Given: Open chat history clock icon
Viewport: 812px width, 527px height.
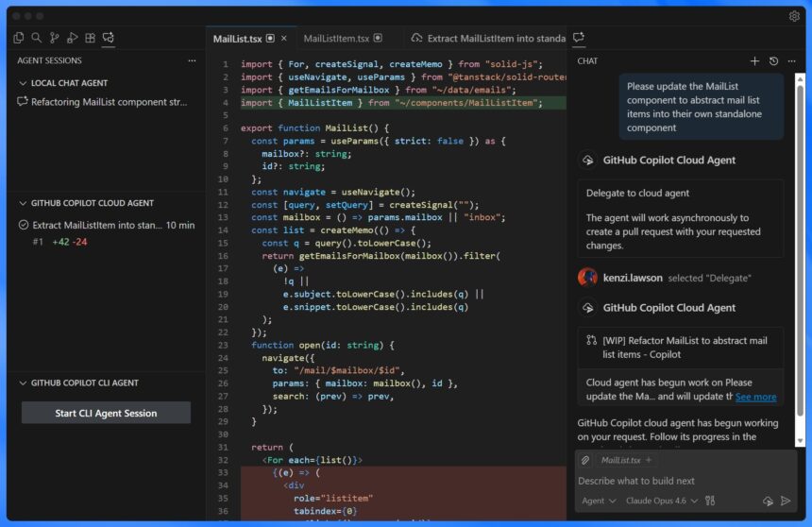Looking at the screenshot, I should pos(773,61).
